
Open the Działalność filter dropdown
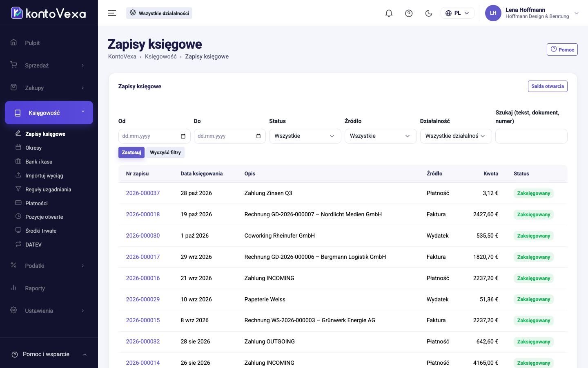point(456,136)
